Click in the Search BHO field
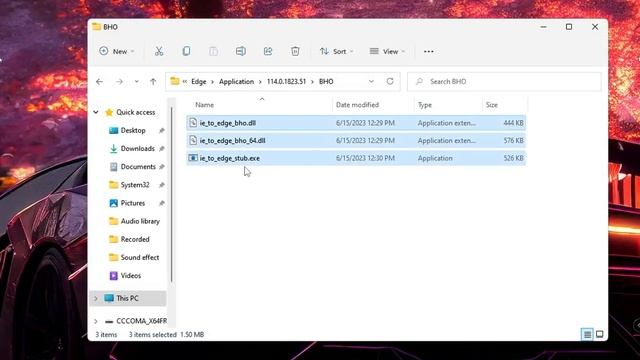This screenshot has width=640, height=360. pos(504,82)
